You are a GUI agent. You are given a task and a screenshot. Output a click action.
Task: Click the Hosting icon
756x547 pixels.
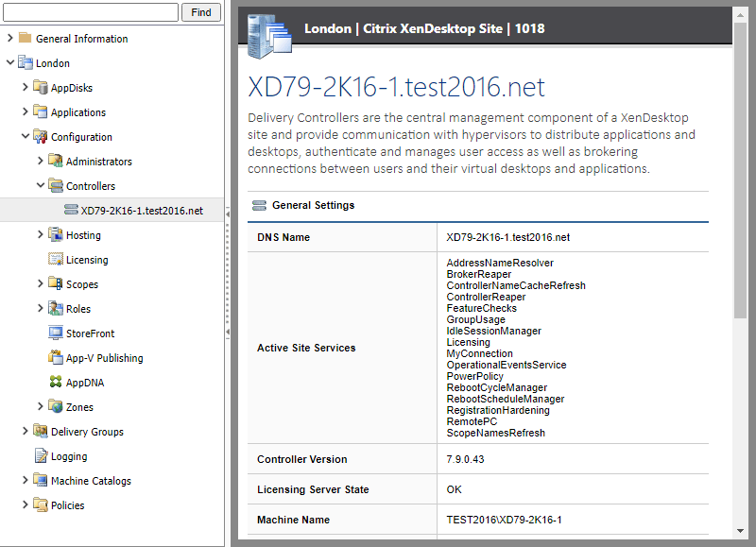pos(56,234)
